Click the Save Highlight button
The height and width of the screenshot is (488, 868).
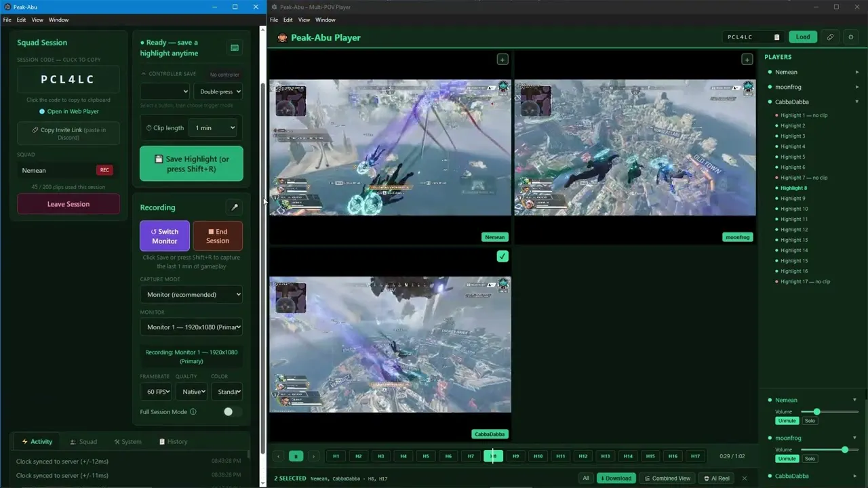[191, 163]
